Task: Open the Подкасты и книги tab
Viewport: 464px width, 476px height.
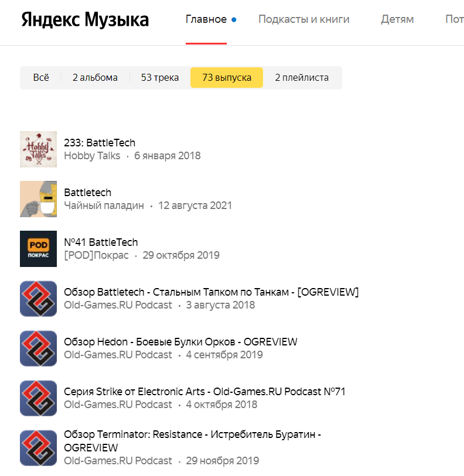Action: click(304, 19)
